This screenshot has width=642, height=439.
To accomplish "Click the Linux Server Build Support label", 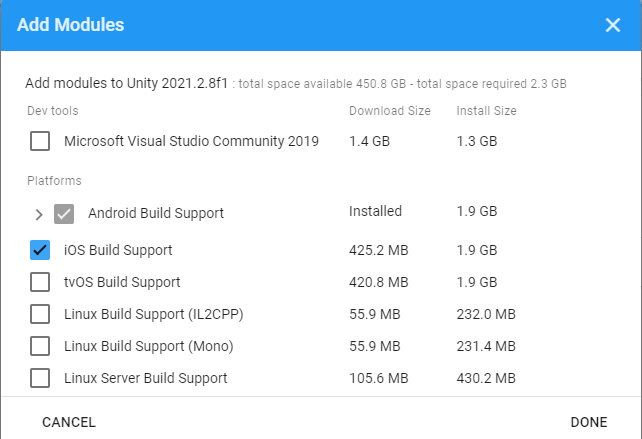I will (x=145, y=378).
